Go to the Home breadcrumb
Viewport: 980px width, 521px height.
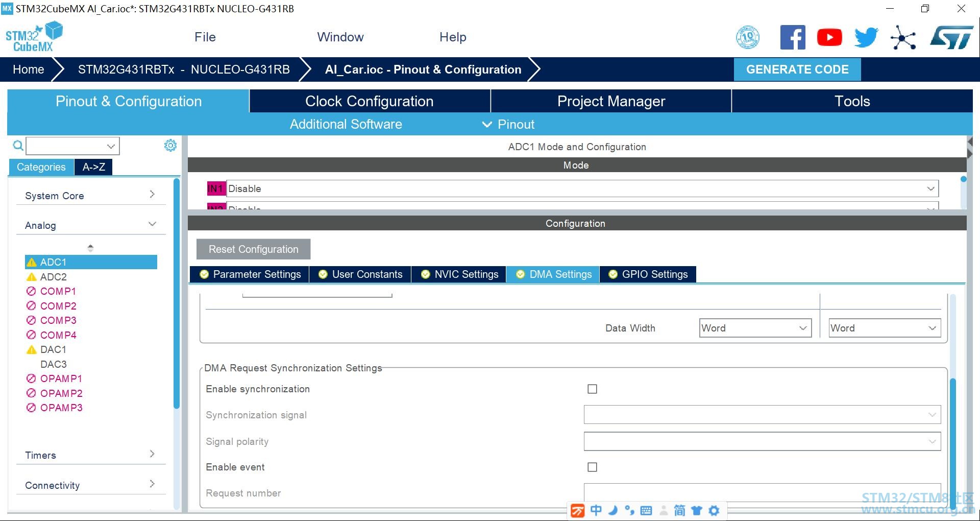click(29, 69)
